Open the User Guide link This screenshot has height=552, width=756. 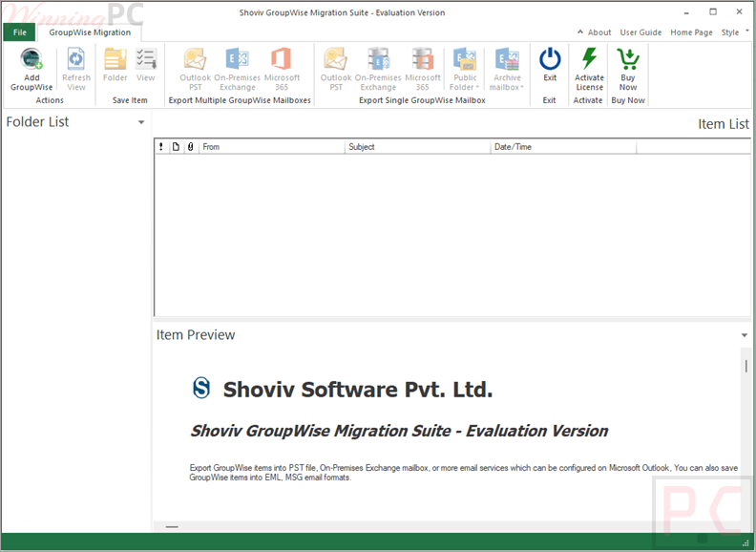[640, 32]
